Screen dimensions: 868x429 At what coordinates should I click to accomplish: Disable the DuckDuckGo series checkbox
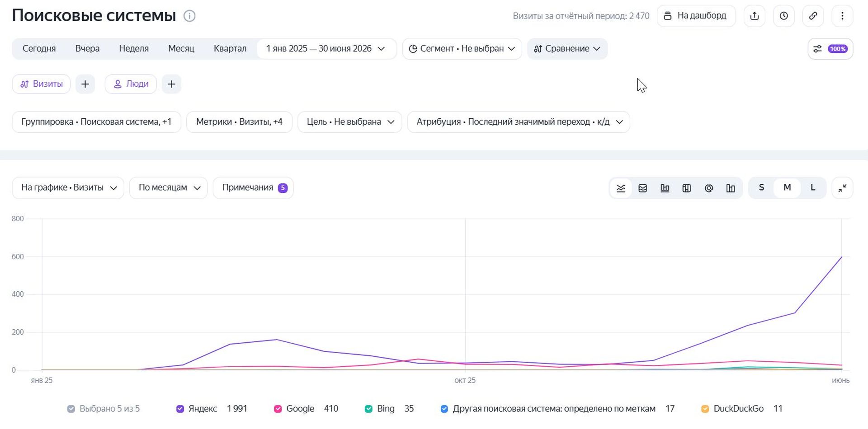(x=705, y=409)
